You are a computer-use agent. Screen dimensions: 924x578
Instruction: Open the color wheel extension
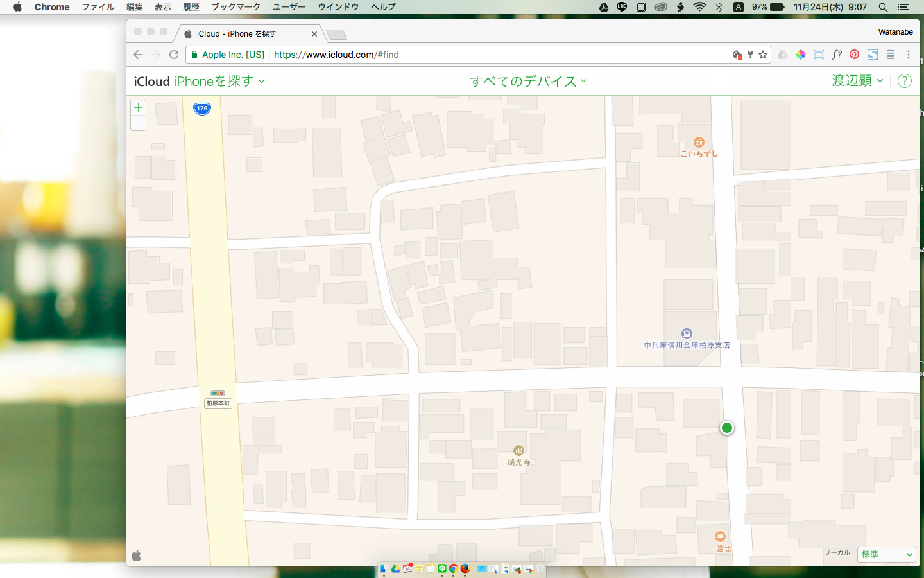click(x=800, y=55)
